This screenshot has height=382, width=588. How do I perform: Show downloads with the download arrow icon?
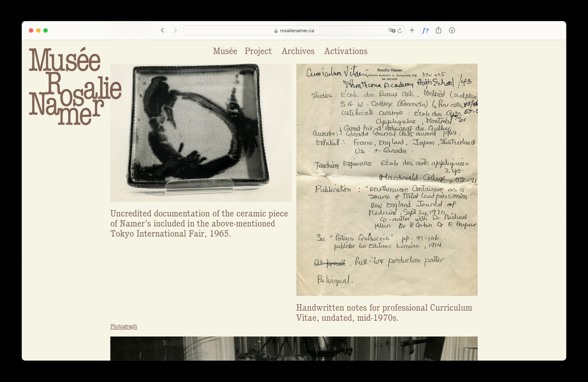point(452,30)
